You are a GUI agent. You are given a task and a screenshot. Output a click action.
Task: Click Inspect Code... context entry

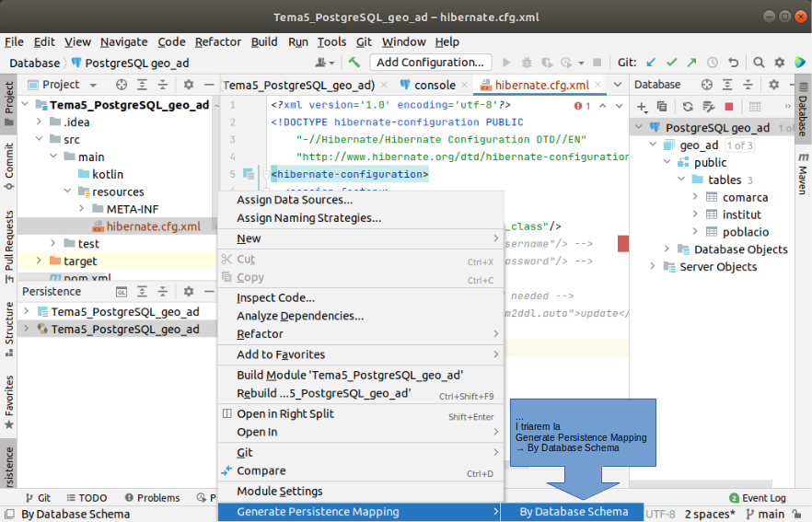click(361, 297)
